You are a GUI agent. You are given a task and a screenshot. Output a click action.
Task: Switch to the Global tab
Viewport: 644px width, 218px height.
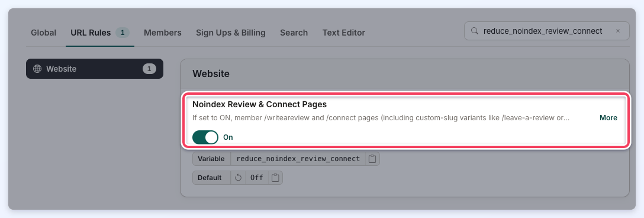(x=44, y=33)
